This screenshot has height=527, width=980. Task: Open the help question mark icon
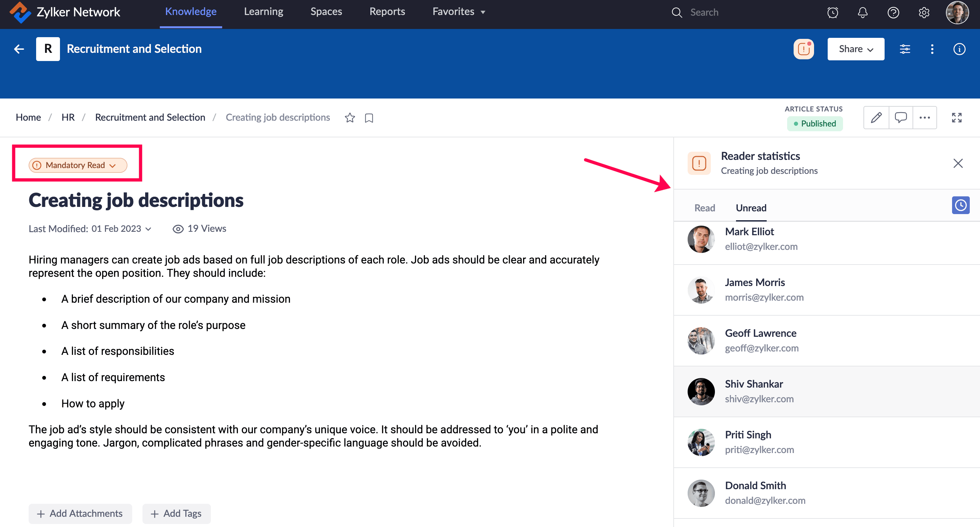(893, 13)
